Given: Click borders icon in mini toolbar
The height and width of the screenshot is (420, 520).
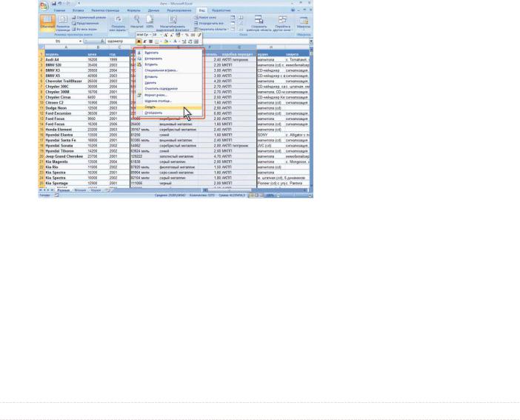Looking at the screenshot, I should (x=157, y=41).
